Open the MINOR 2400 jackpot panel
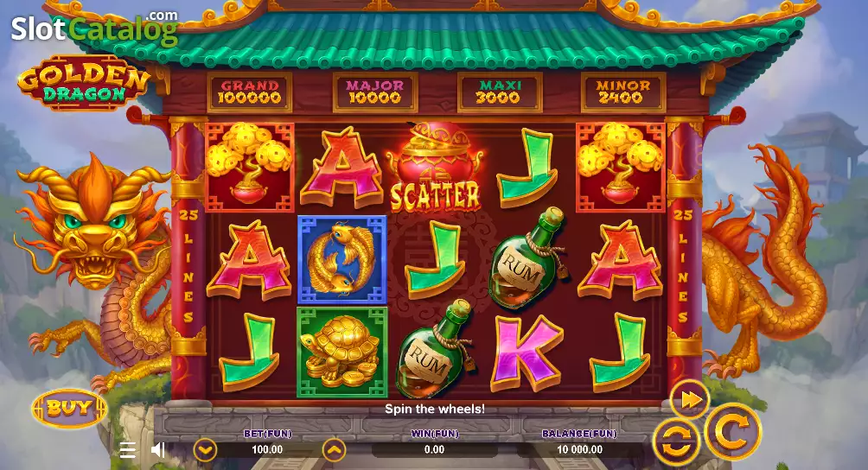The image size is (868, 470). click(x=622, y=92)
